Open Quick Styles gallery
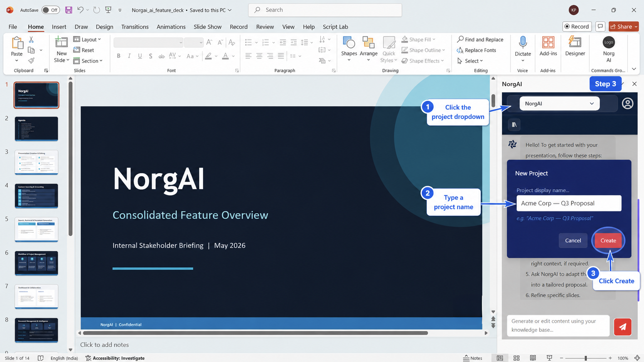This screenshot has height=362, width=644. click(389, 49)
